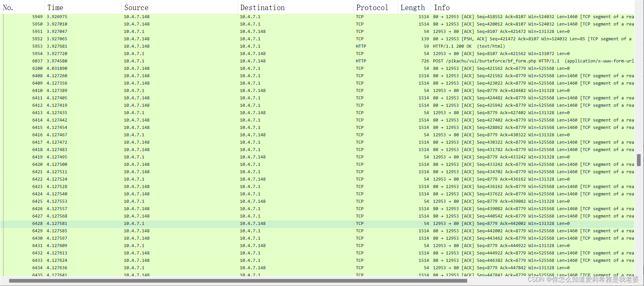Click length 726 in packet 6037
The image size is (644, 286).
tap(425, 61)
